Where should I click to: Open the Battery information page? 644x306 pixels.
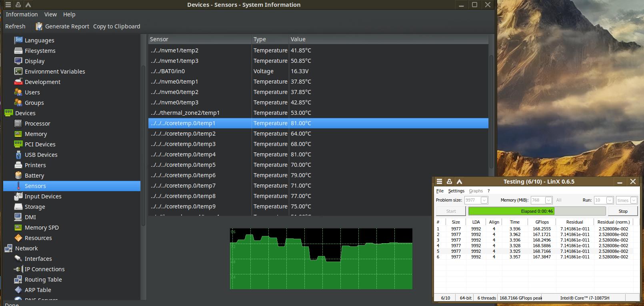(x=34, y=176)
